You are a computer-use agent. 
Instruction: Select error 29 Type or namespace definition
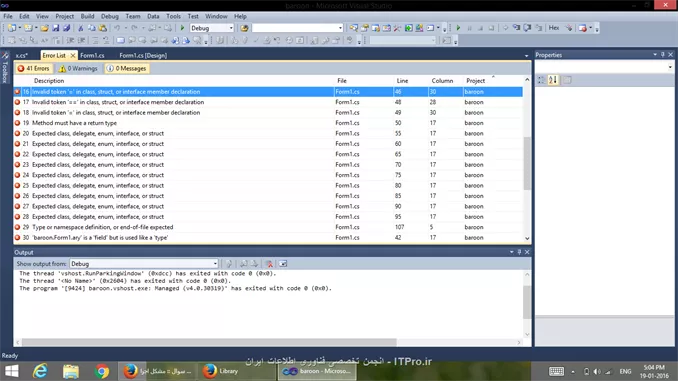point(268,227)
